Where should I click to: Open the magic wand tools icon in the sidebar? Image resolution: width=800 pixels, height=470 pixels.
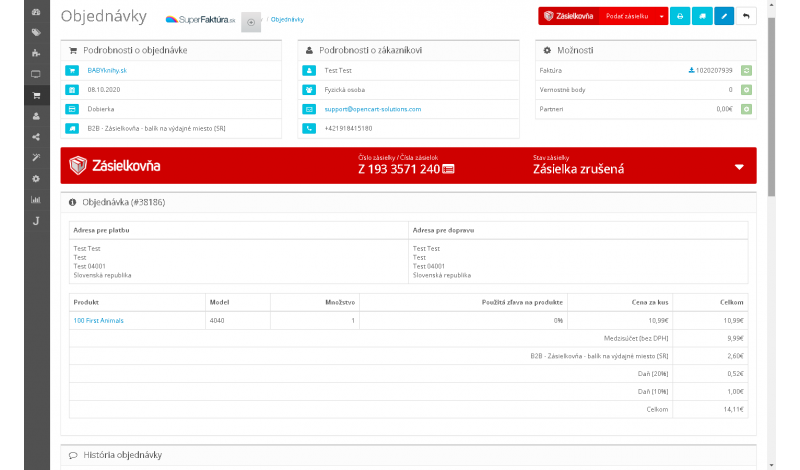[36, 158]
